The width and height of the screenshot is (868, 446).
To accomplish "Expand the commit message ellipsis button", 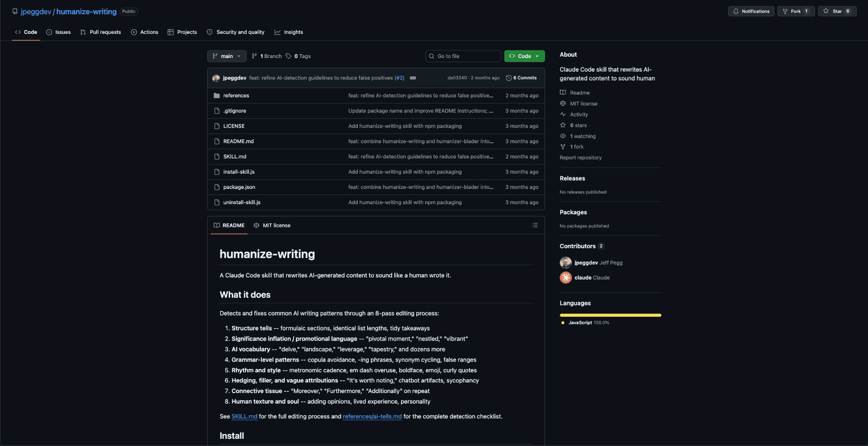I will [413, 78].
